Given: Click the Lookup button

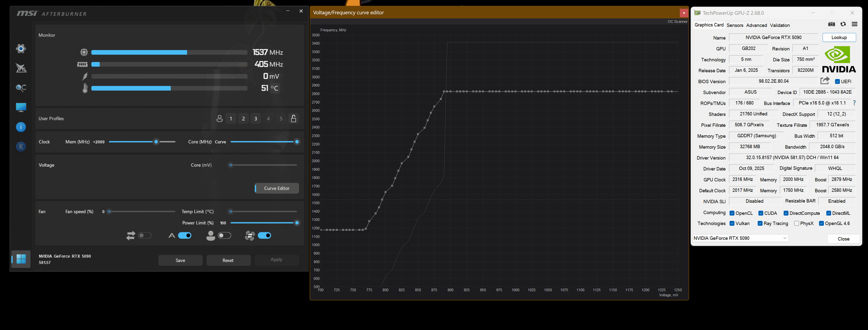Looking at the screenshot, I should click(839, 37).
